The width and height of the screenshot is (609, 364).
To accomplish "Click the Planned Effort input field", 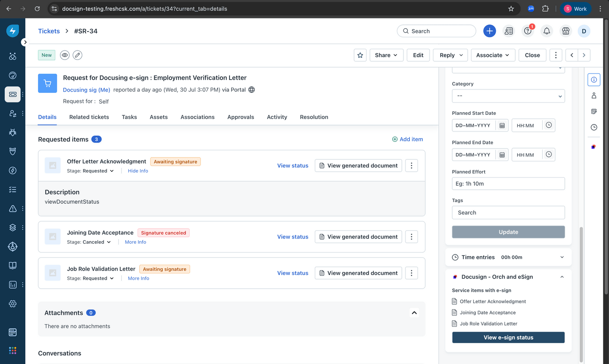I will pyautogui.click(x=508, y=184).
